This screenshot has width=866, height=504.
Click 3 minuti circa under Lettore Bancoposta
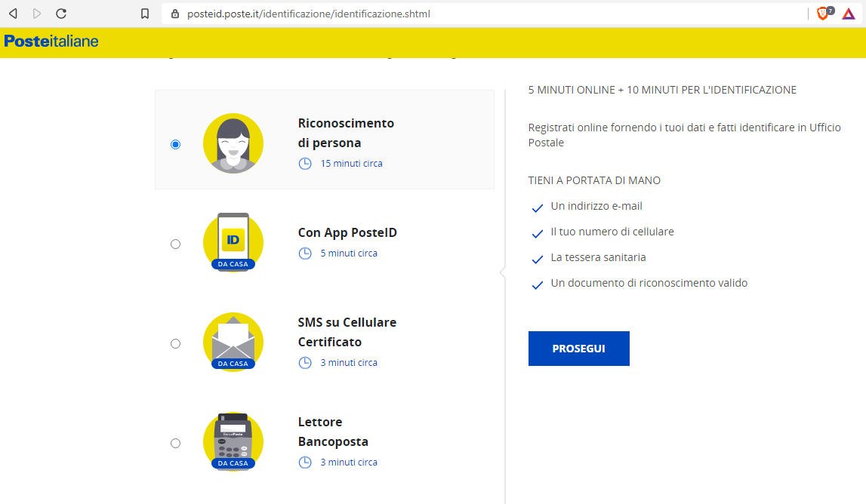(349, 462)
